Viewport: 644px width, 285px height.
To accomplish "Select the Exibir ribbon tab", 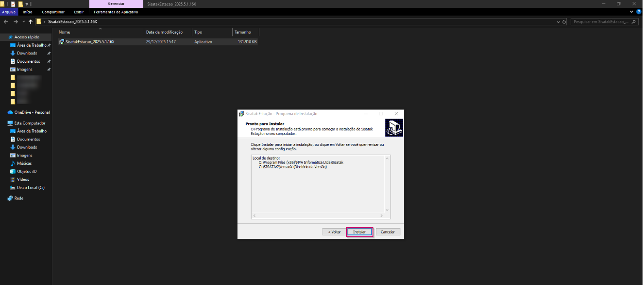I will [79, 12].
